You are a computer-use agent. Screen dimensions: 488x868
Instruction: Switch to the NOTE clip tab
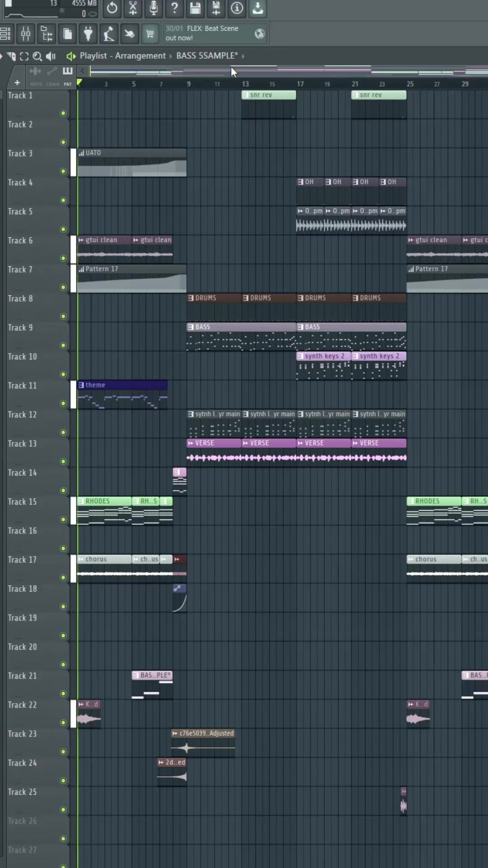(36, 84)
